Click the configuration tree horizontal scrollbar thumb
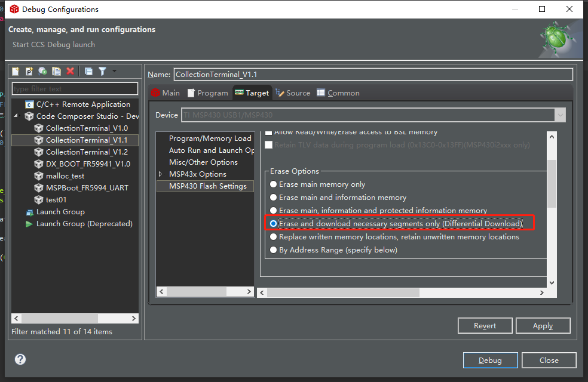The height and width of the screenshot is (382, 588). 60,318
